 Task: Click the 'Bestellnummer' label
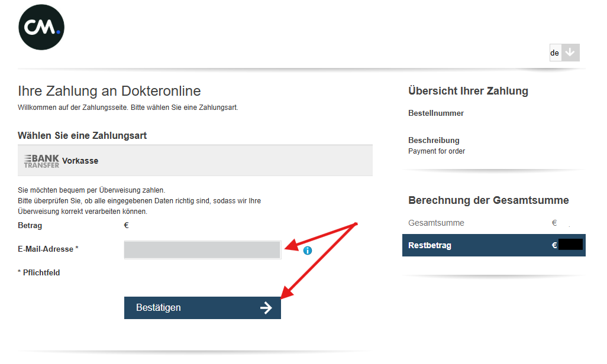click(x=436, y=113)
